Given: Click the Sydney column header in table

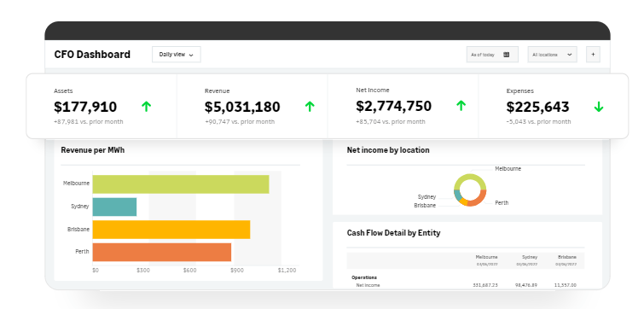Looking at the screenshot, I should (530, 257).
